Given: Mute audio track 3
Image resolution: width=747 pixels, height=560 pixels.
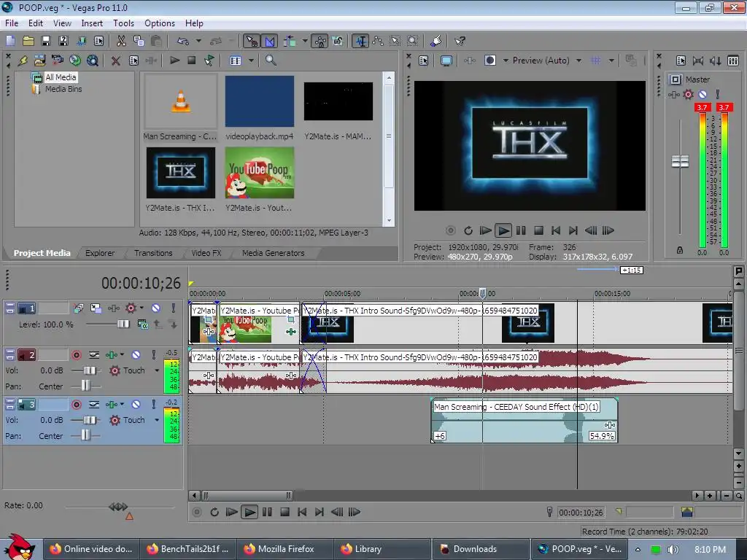Looking at the screenshot, I should [x=136, y=404].
